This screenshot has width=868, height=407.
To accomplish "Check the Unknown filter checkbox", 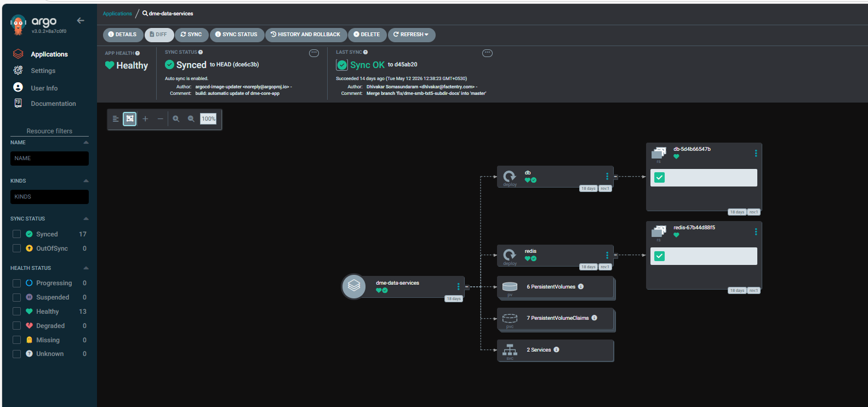I will (16, 354).
